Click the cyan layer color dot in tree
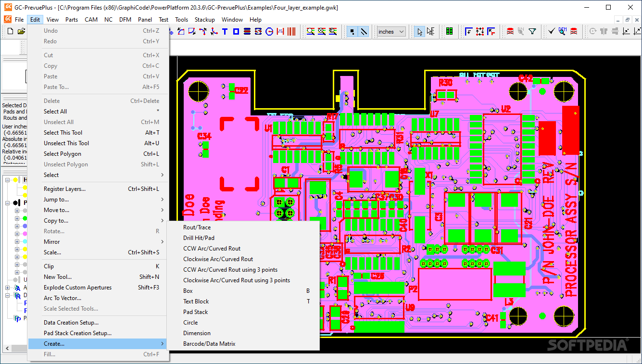This screenshot has height=364, width=642. click(x=25, y=241)
